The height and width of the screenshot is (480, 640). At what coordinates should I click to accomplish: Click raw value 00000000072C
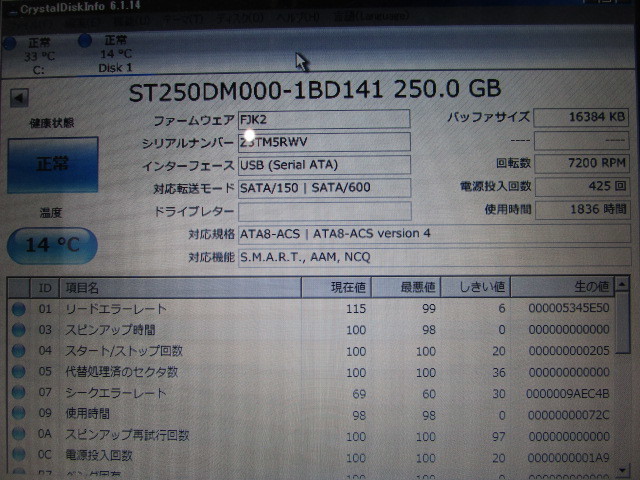(568, 415)
